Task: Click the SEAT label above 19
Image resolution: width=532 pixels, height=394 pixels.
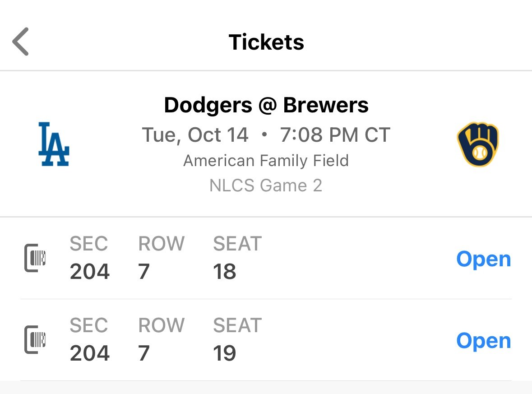Action: point(237,325)
